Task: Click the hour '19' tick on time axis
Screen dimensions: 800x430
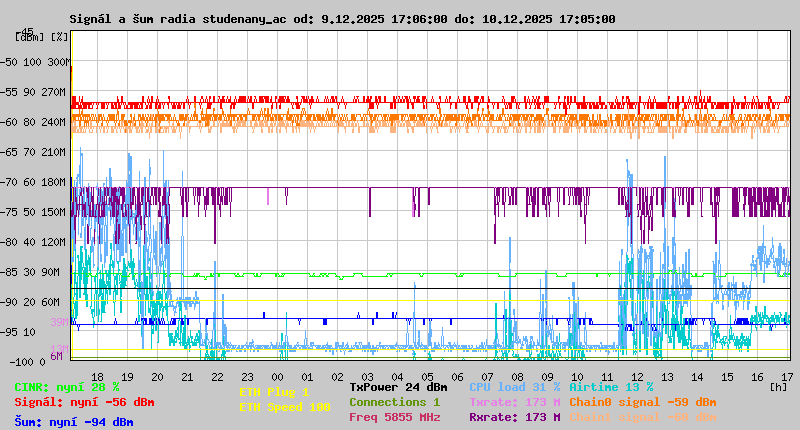Action: point(127,377)
